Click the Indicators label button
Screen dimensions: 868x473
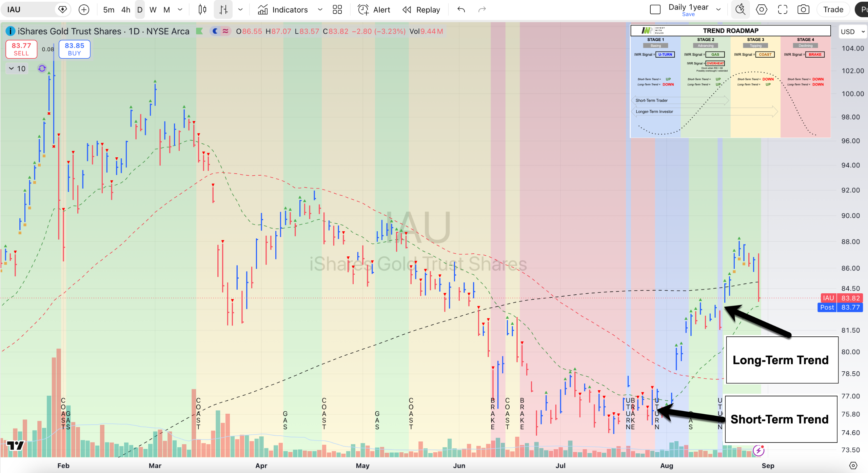(290, 9)
